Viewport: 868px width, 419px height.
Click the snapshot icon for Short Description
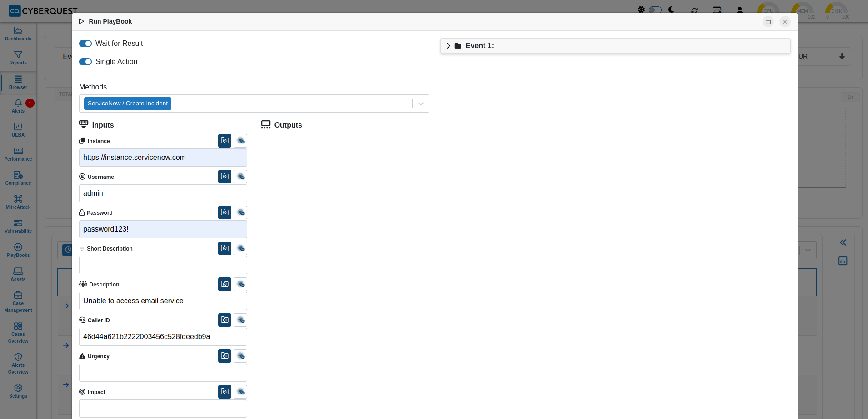(x=224, y=248)
